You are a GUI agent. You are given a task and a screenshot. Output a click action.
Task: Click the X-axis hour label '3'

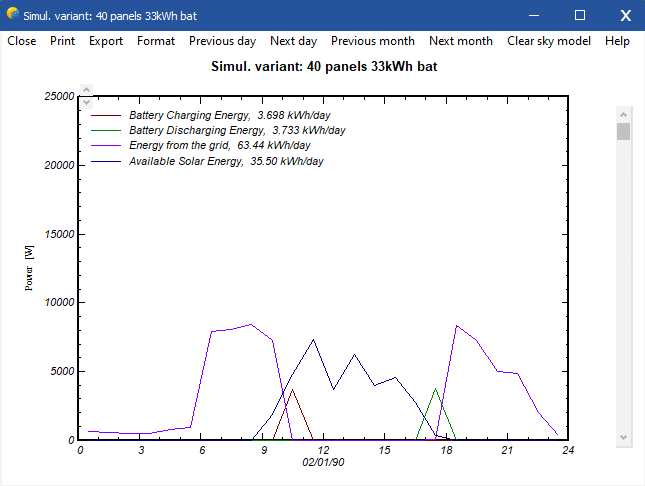[141, 450]
